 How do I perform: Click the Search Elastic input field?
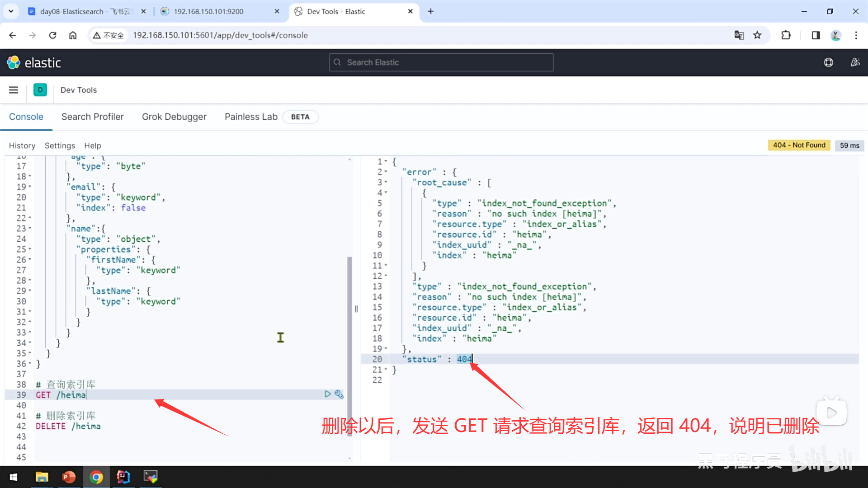click(x=441, y=62)
